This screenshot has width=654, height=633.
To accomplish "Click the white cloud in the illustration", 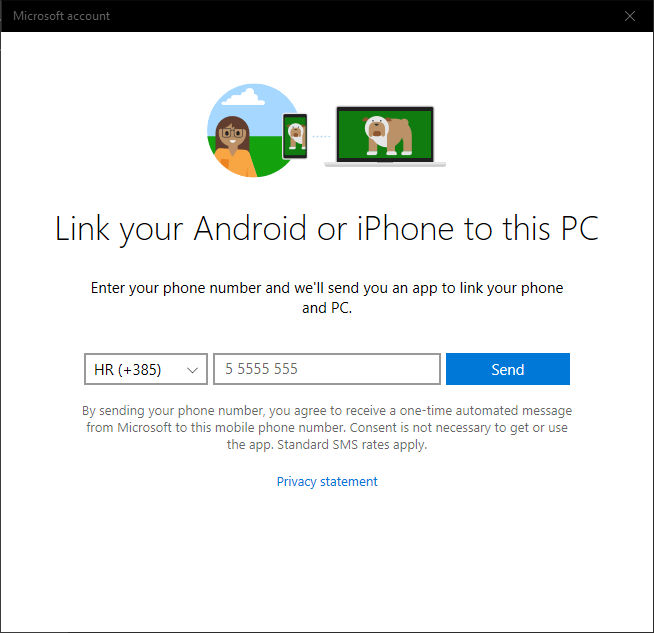I will pos(245,97).
